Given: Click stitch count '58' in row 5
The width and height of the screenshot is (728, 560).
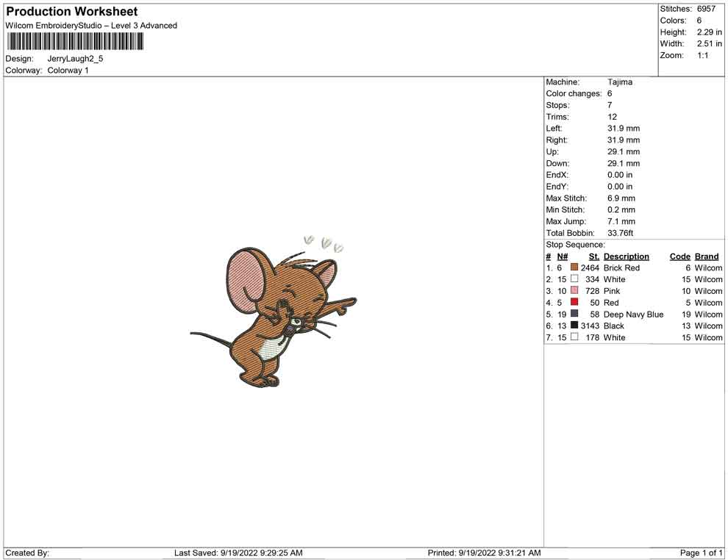Looking at the screenshot, I should 595,314.
